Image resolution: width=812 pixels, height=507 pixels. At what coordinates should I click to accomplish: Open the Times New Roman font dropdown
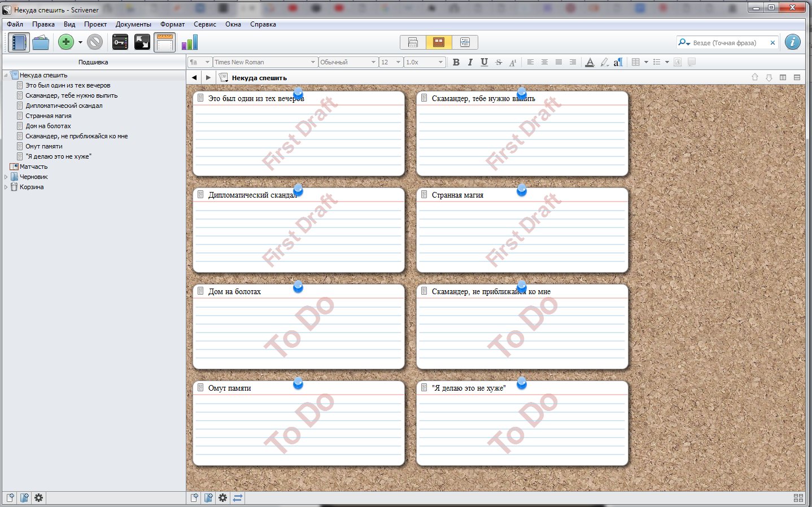(x=265, y=62)
